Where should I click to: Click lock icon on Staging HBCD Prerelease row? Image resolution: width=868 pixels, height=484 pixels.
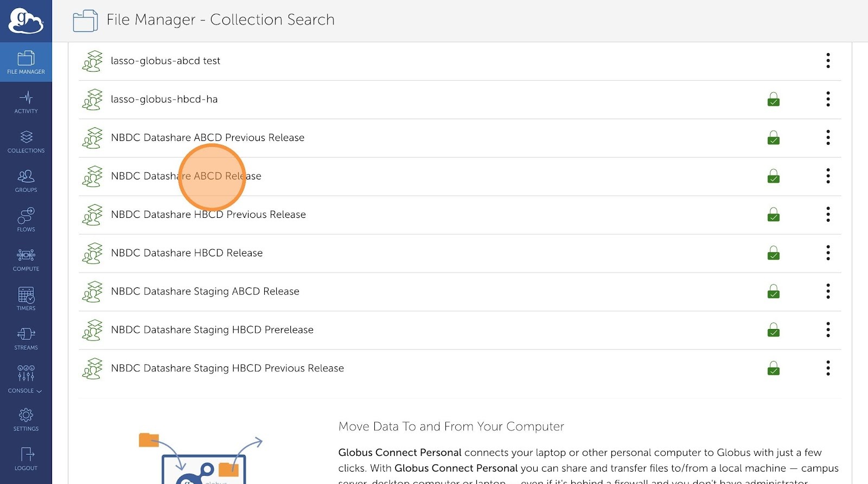774,330
